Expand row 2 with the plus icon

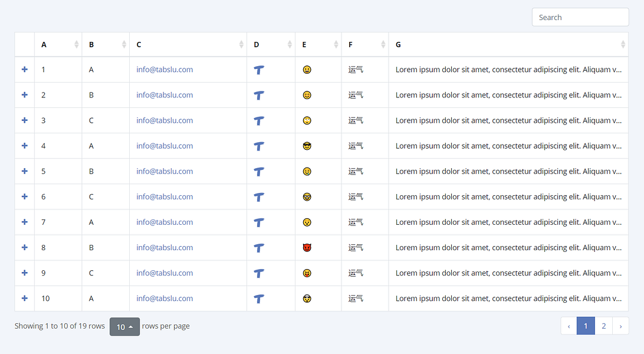(25, 95)
